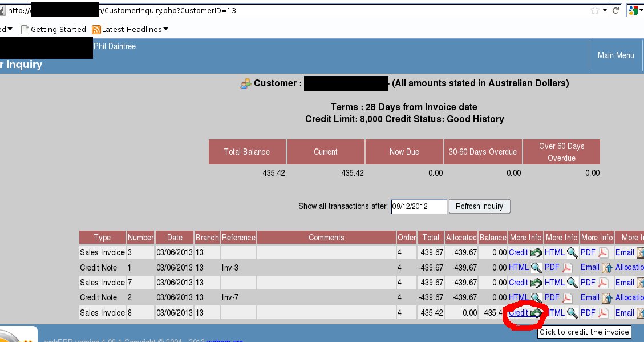
Task: Click the magnifier icon for Credit Note 2
Action: pos(536,297)
